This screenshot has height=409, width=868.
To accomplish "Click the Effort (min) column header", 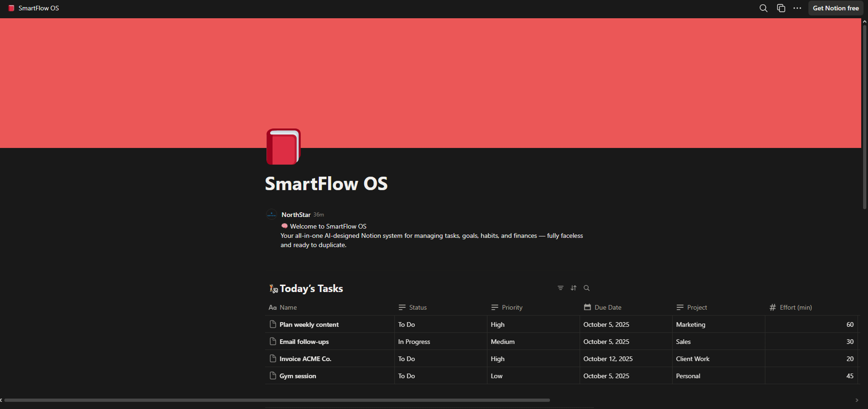I will click(811, 307).
